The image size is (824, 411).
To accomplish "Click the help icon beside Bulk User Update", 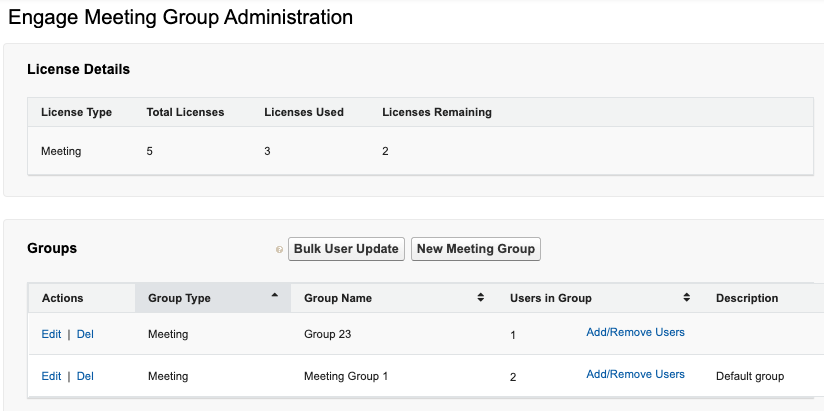I will (x=280, y=250).
